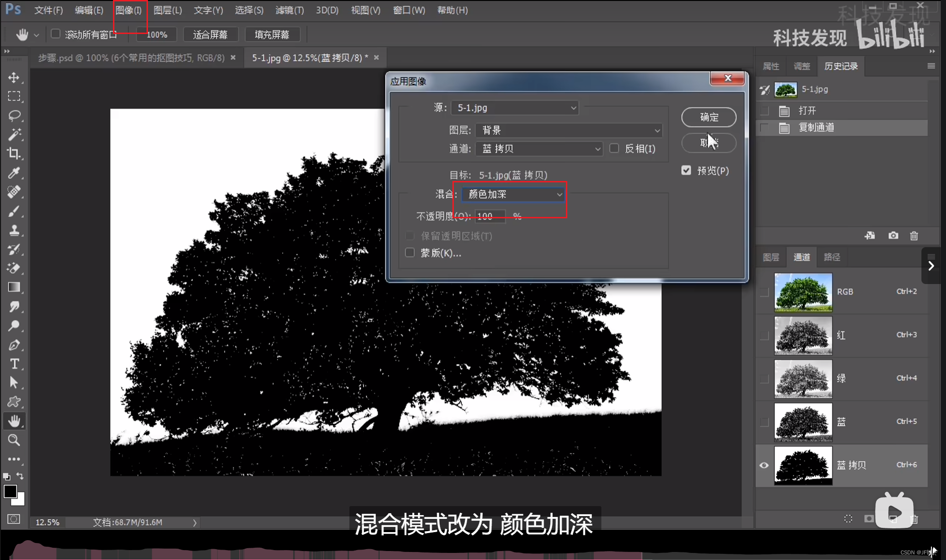
Task: Enable the 蒙版 mask checkbox
Action: point(410,253)
